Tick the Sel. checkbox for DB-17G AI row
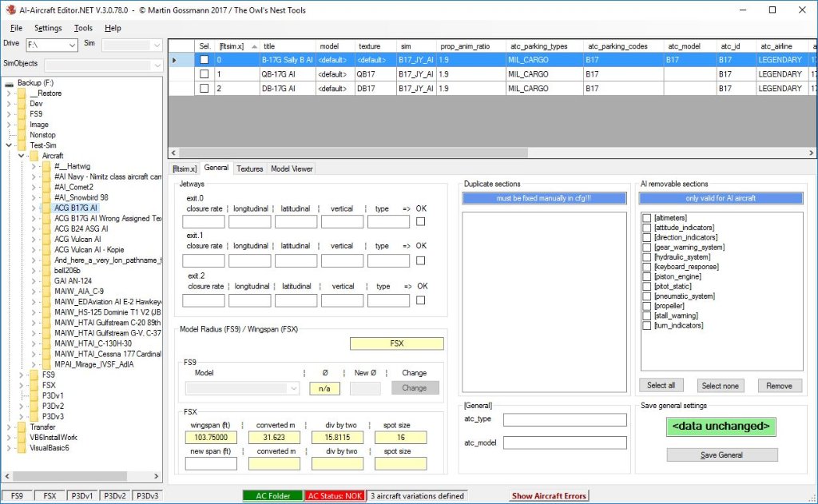This screenshot has height=504, width=818. click(x=204, y=88)
